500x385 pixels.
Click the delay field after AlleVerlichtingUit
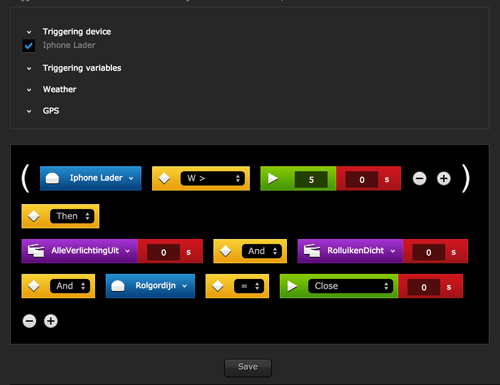tap(163, 252)
